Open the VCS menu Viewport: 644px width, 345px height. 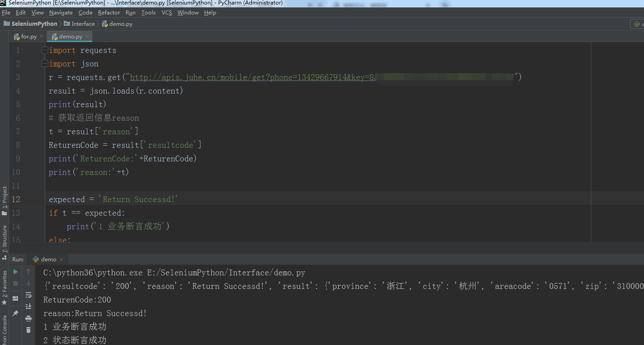167,13
